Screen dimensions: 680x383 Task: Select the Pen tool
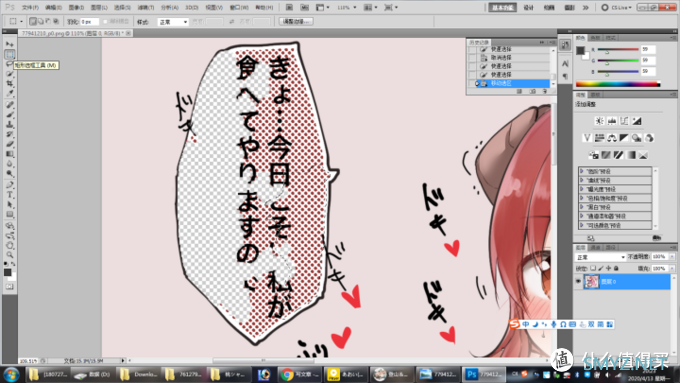click(x=10, y=185)
